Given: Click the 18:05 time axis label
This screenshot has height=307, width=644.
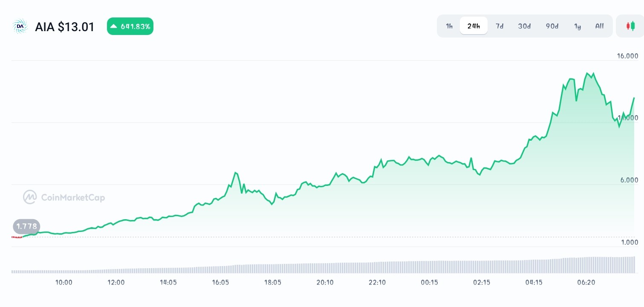Looking at the screenshot, I should (x=273, y=282).
